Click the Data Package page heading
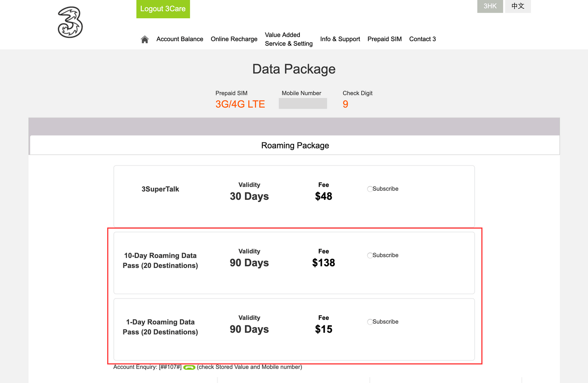 294,69
